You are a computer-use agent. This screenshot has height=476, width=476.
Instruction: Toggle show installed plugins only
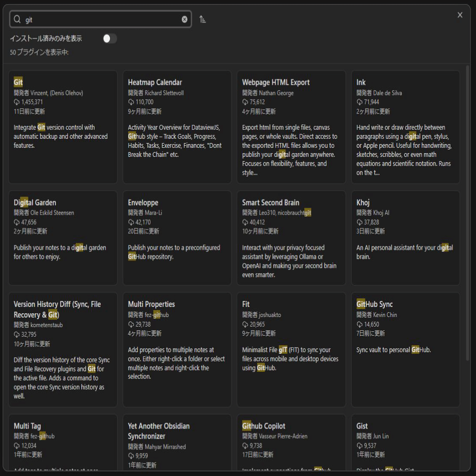pyautogui.click(x=109, y=38)
